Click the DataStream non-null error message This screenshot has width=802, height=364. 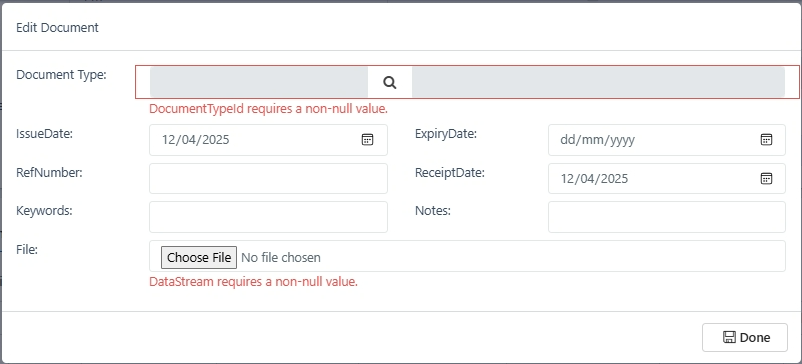click(253, 281)
